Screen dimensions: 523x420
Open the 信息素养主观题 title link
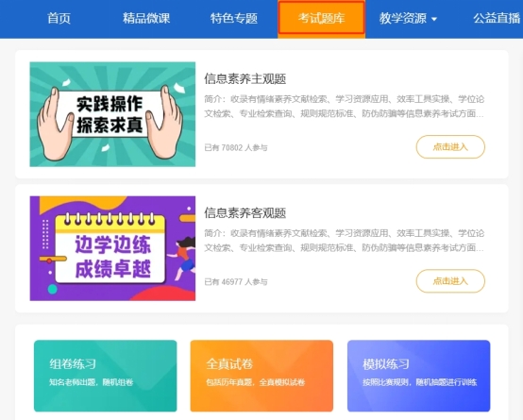pyautogui.click(x=245, y=79)
